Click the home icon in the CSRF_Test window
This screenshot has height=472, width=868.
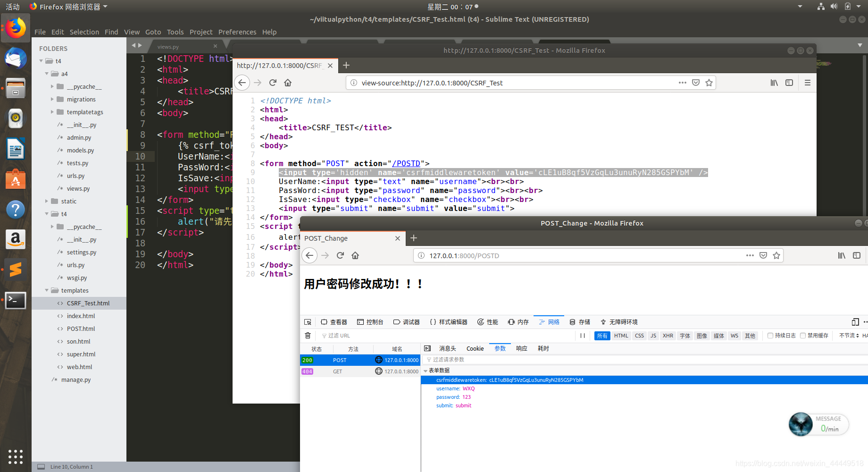(288, 83)
